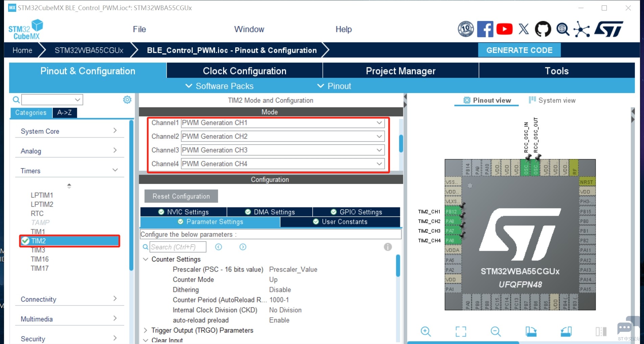Open the Window menu
Screen dimensions: 644x344
coord(249,29)
